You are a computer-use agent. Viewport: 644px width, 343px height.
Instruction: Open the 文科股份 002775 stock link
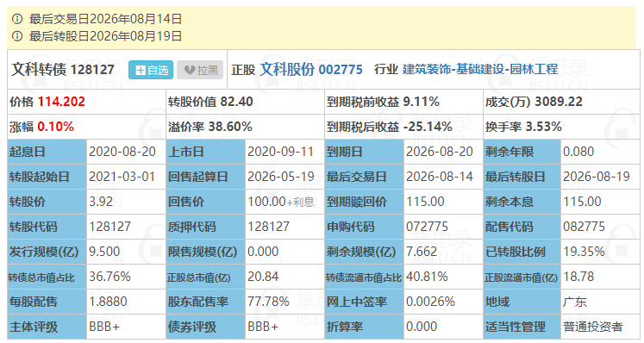pyautogui.click(x=311, y=70)
